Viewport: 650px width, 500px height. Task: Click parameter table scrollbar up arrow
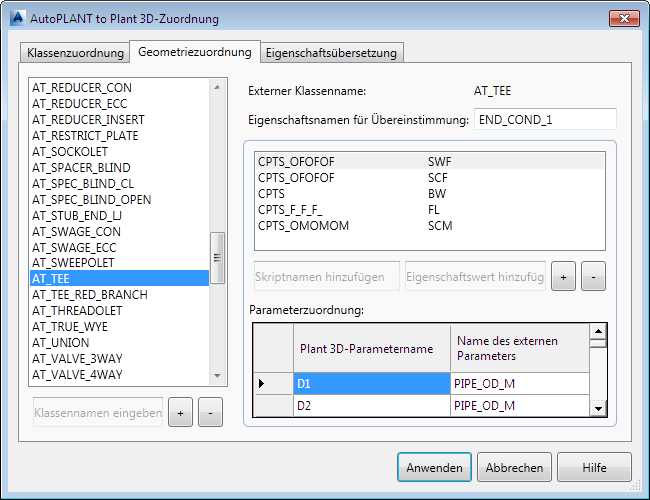click(x=598, y=331)
